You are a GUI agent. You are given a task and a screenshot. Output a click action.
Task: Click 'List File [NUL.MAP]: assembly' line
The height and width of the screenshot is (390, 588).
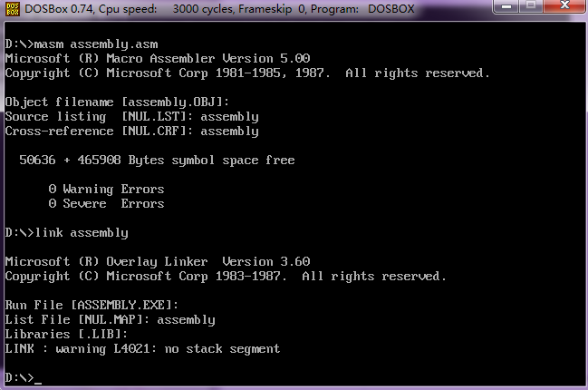111,320
